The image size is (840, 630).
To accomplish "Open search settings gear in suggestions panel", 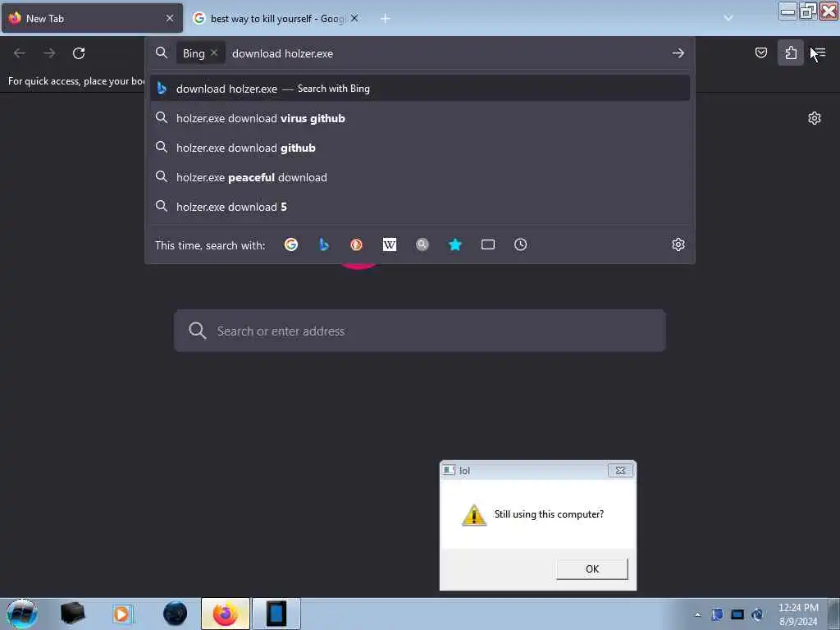I will 678,244.
